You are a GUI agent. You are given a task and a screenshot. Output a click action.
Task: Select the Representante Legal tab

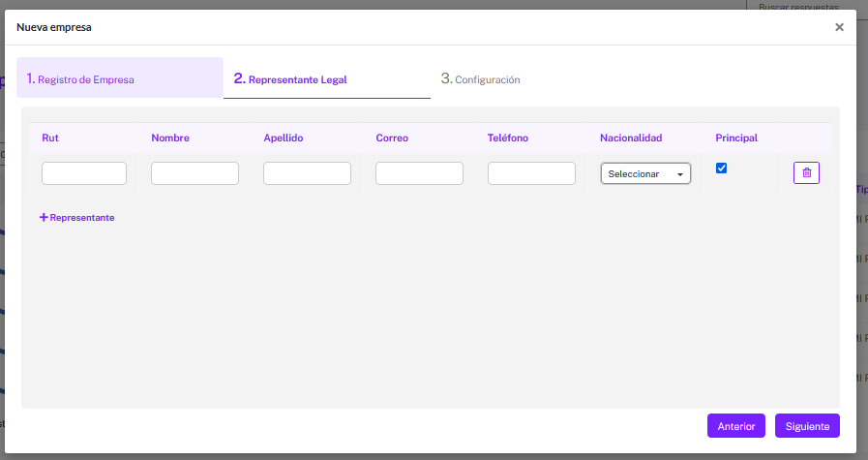[x=326, y=79]
